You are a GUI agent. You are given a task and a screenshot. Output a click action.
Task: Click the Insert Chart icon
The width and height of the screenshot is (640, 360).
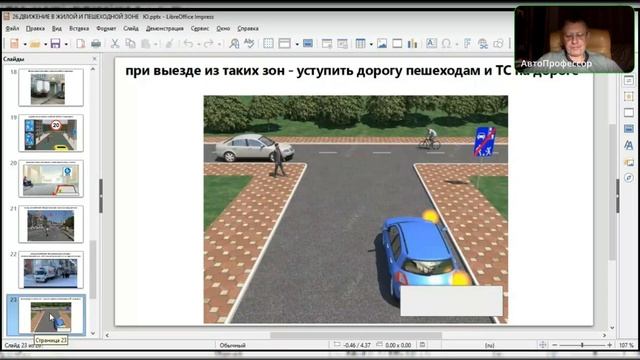(x=412, y=43)
